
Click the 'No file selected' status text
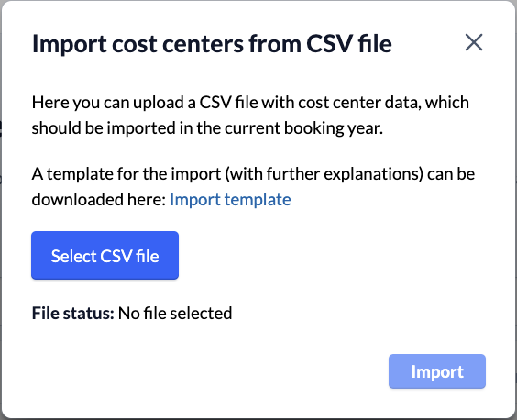175,313
